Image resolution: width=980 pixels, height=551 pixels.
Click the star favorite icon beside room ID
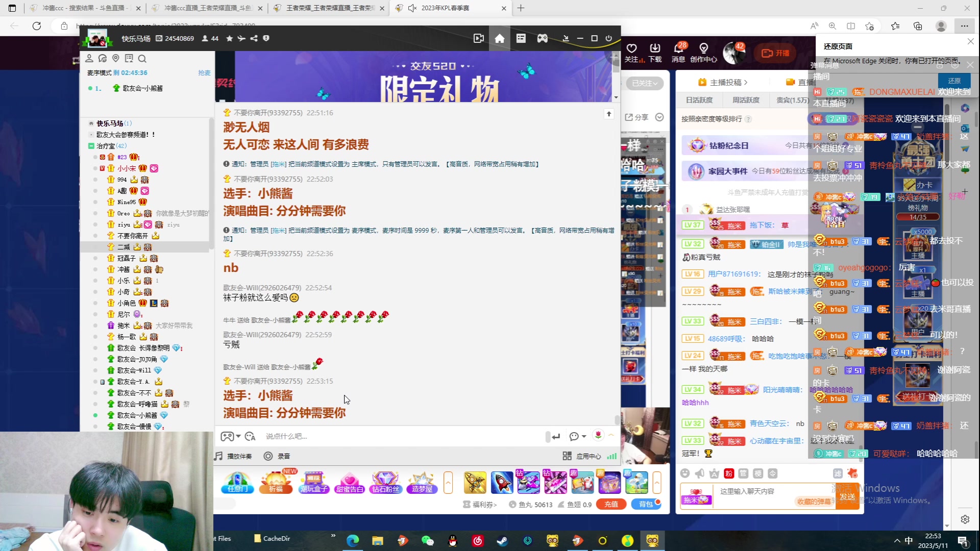pyautogui.click(x=229, y=38)
